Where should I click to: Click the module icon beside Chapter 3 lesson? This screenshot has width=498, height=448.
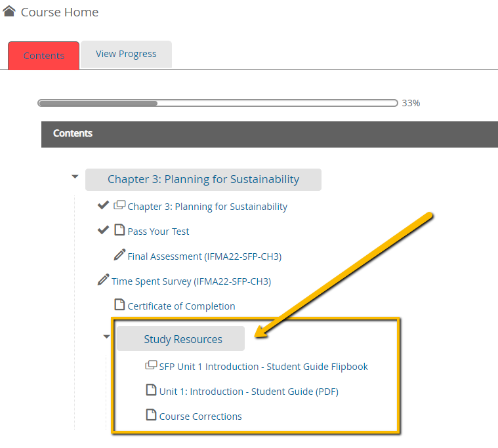[x=119, y=205]
